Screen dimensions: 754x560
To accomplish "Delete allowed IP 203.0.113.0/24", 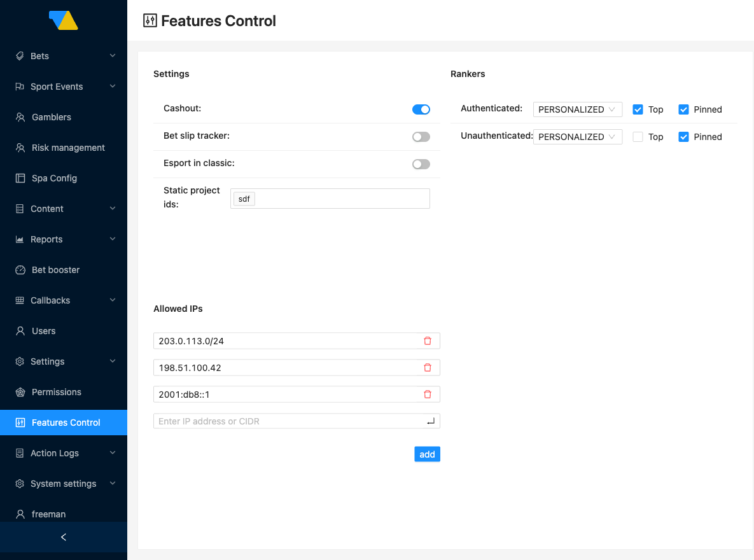I will tap(428, 340).
